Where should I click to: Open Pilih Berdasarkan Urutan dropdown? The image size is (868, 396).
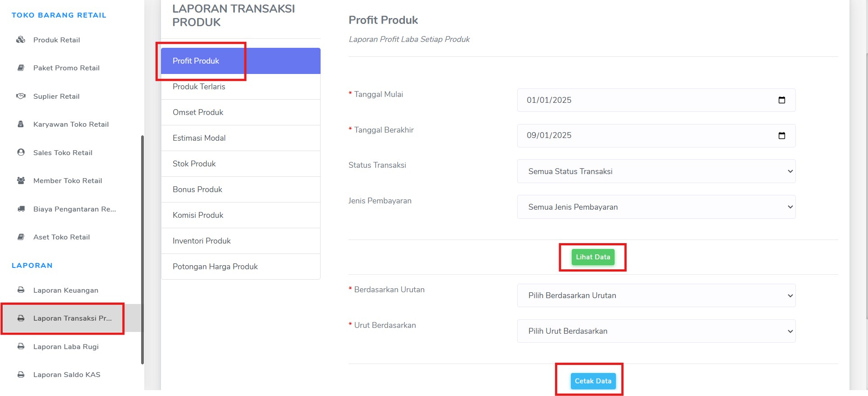tap(656, 295)
